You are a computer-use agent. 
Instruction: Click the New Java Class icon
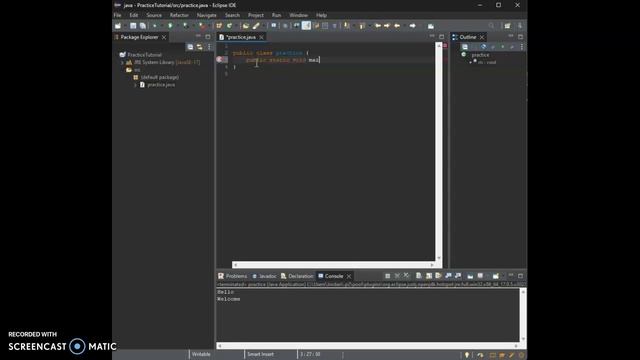(229, 26)
